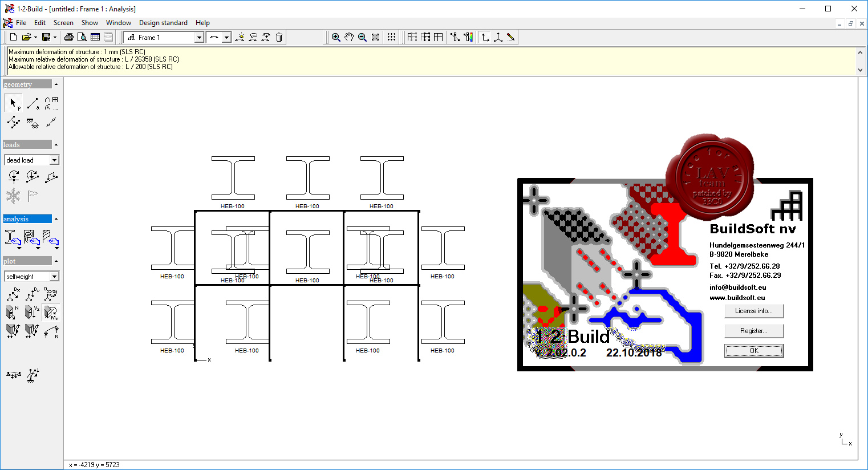The width and height of the screenshot is (868, 470).
Task: Plot total displacement Dxyz
Action: pos(51,294)
